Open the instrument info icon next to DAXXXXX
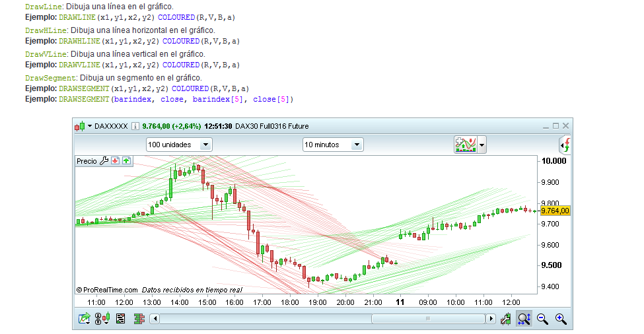Image resolution: width=644 pixels, height=334 pixels. (x=135, y=126)
